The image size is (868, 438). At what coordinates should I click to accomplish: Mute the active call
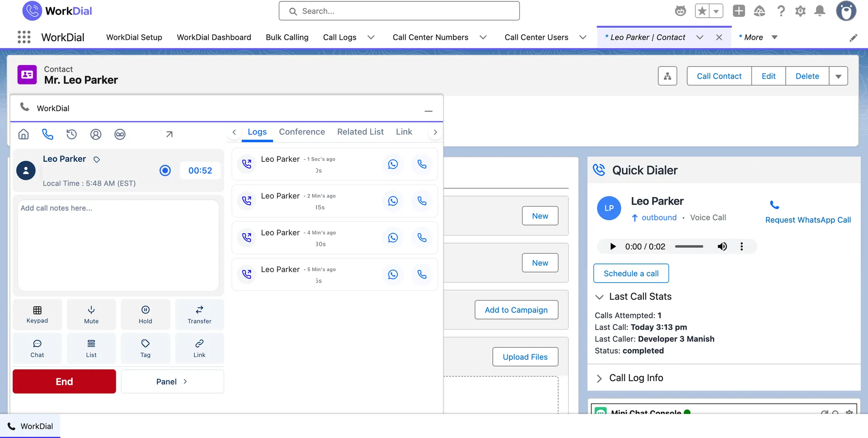(x=91, y=314)
